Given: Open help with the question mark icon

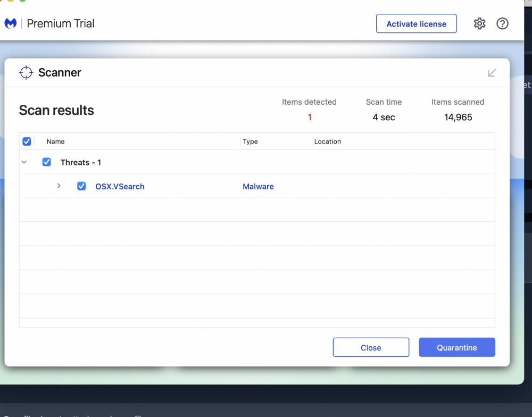Looking at the screenshot, I should 502,23.
